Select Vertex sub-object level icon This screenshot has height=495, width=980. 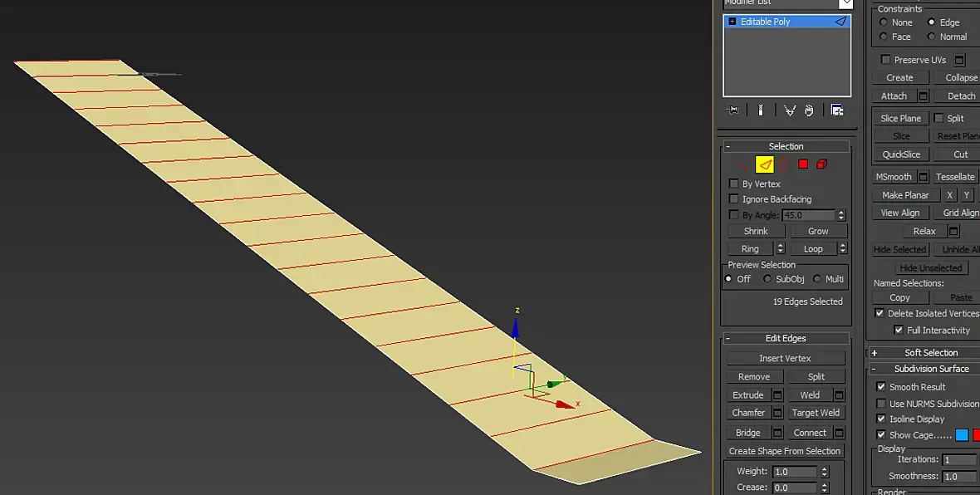pyautogui.click(x=744, y=164)
